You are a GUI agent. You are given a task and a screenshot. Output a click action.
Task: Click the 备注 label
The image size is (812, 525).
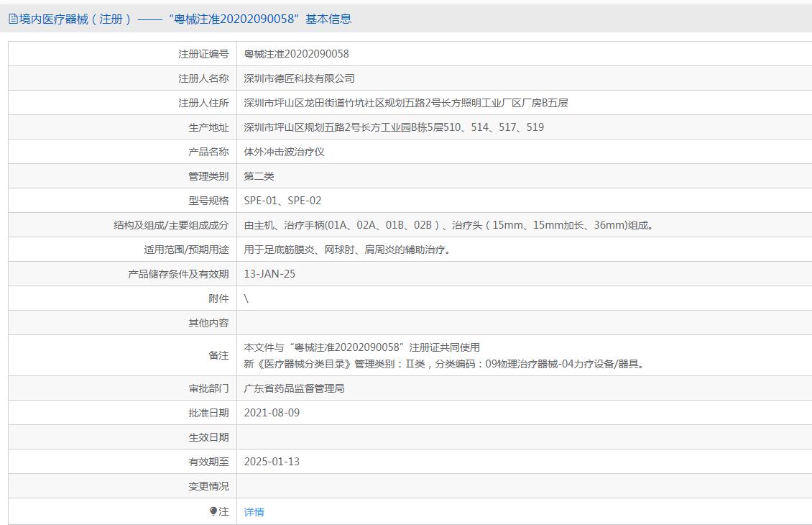coord(218,355)
